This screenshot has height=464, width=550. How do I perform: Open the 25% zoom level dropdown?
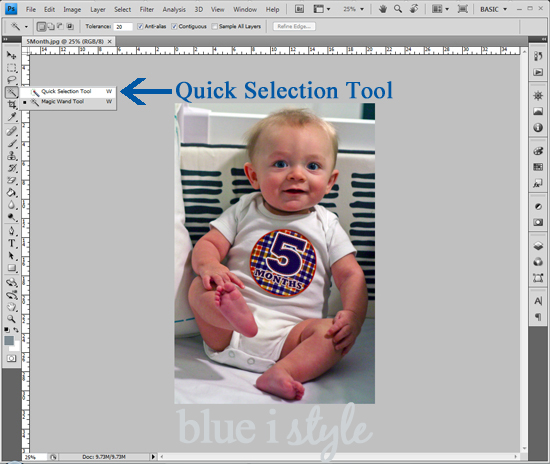click(354, 9)
